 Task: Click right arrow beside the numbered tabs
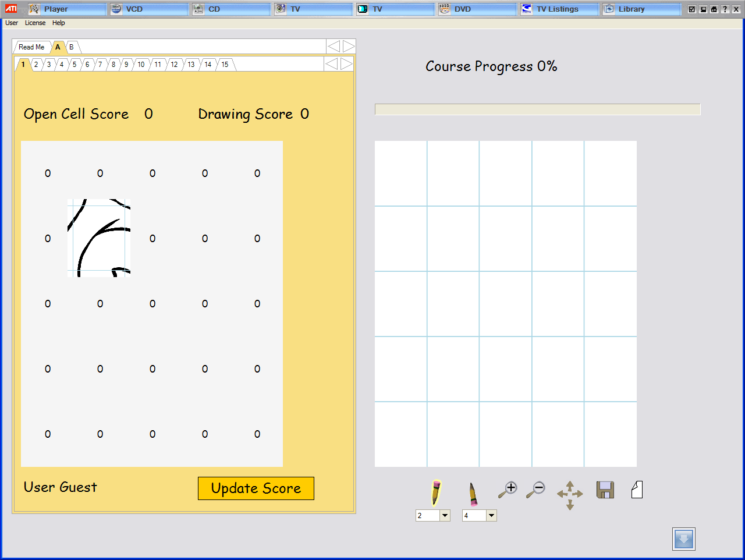(x=346, y=63)
